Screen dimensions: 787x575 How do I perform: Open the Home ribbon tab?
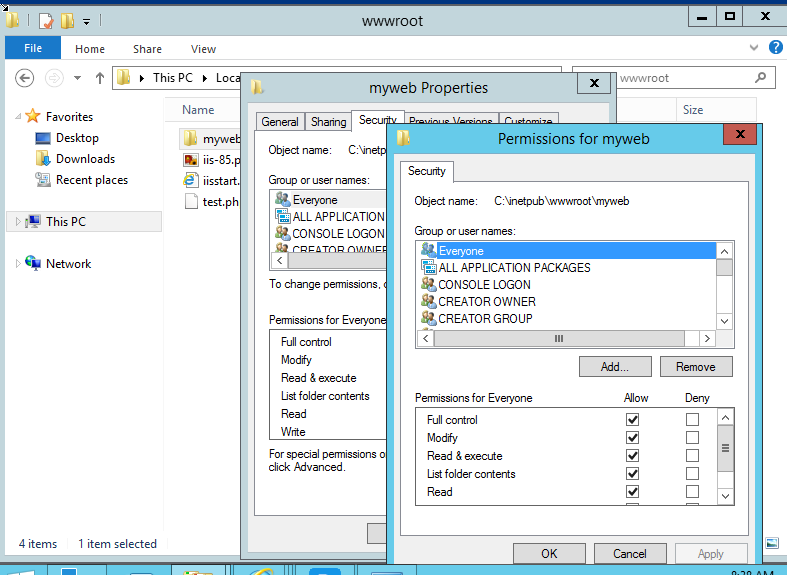[x=90, y=49]
